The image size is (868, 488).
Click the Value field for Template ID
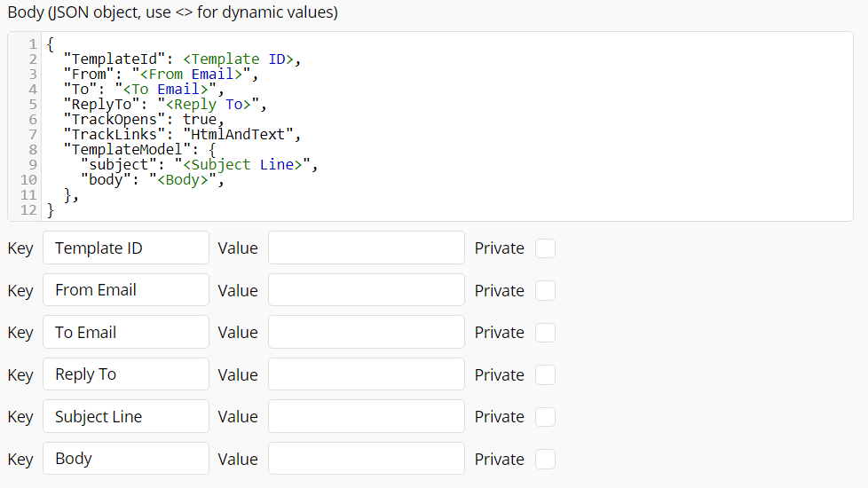(x=366, y=248)
